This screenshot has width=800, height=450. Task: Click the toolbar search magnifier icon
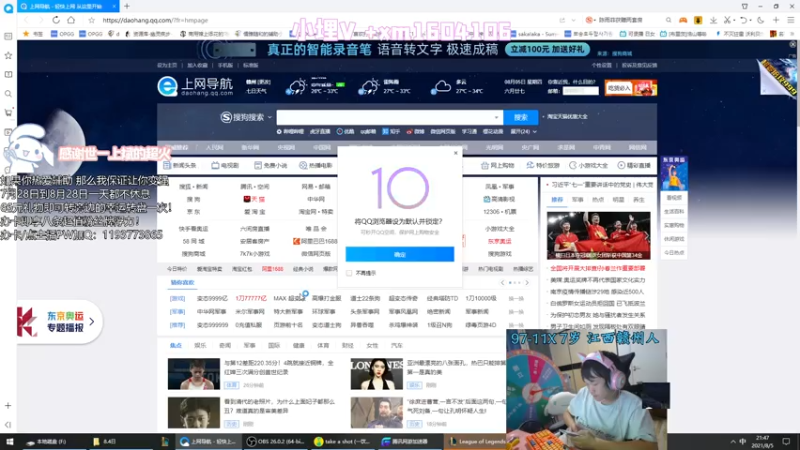[x=668, y=20]
